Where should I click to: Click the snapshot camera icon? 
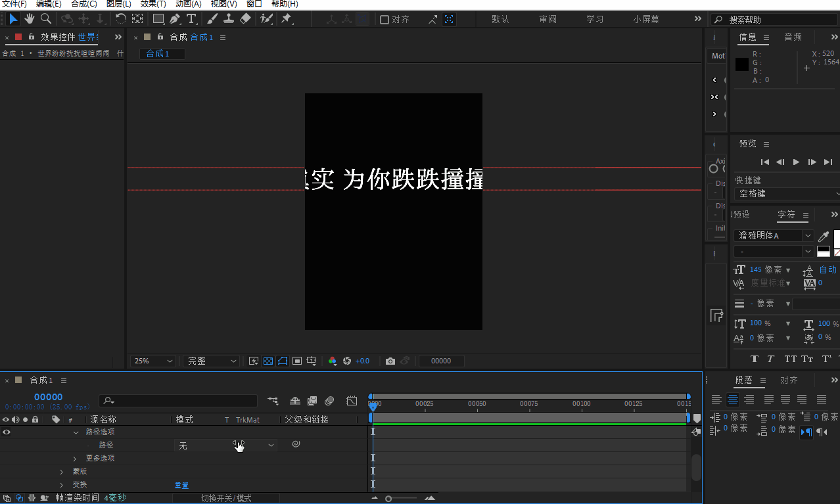coord(390,361)
